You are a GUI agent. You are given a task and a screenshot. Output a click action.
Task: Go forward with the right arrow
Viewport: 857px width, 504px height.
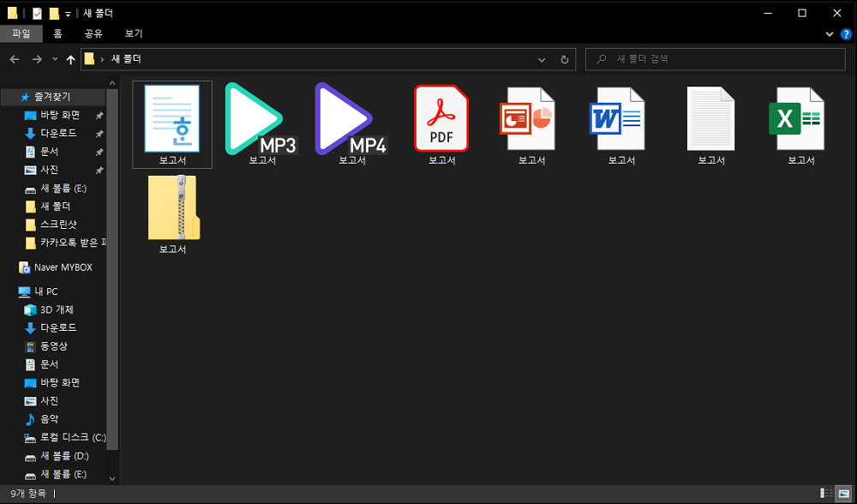click(x=37, y=59)
